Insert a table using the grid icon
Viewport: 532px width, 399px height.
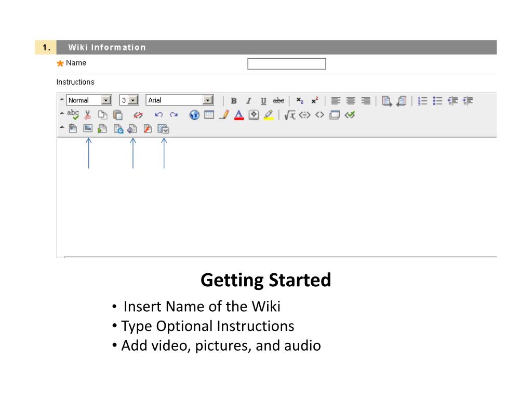[x=209, y=115]
